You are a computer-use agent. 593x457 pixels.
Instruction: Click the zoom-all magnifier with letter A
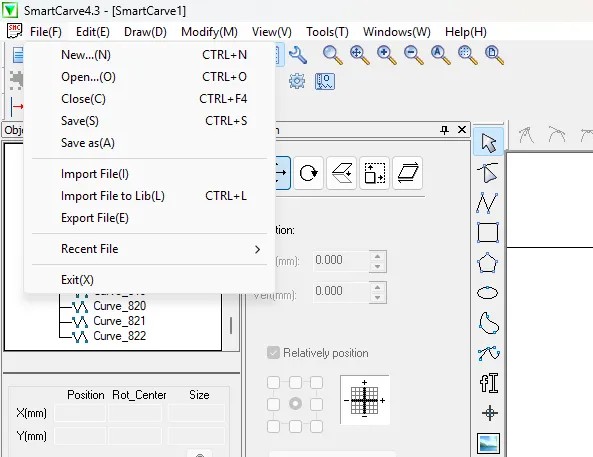[440, 55]
